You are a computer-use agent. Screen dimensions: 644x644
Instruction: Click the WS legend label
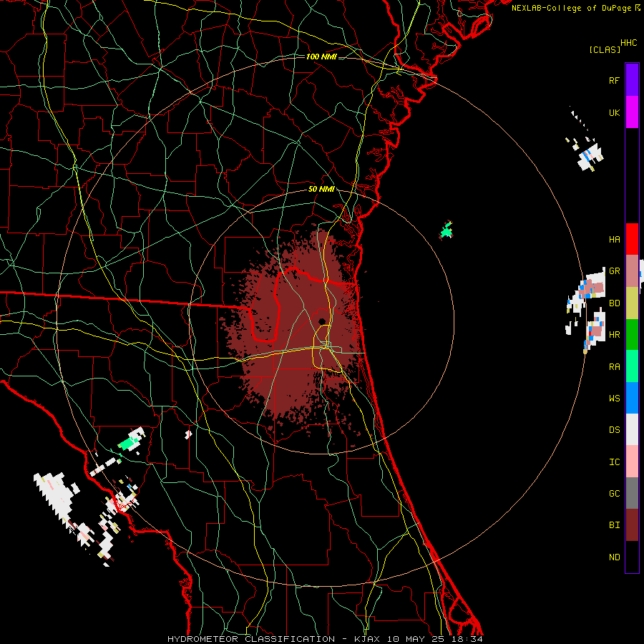tap(614, 398)
